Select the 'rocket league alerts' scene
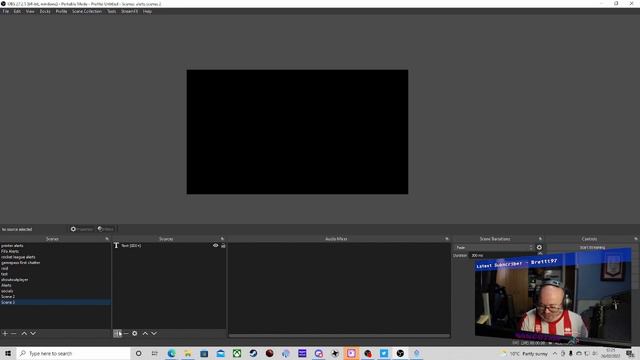This screenshot has height=360, width=640. tap(55, 257)
